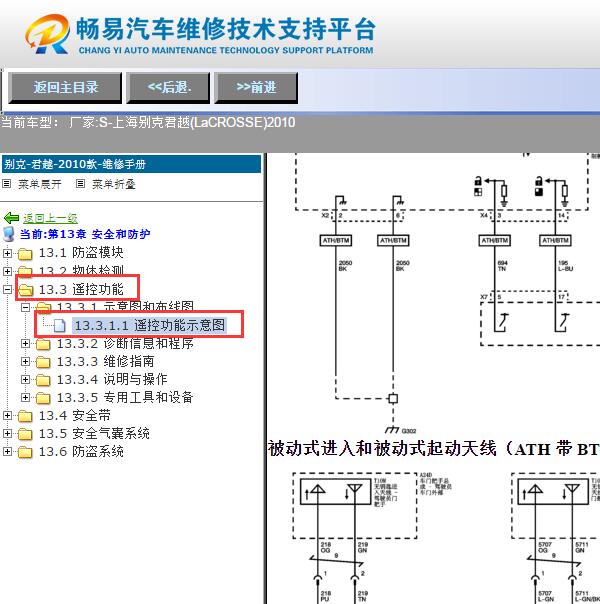Select 13.3 遥控功能 tree item
The image size is (600, 604).
click(x=81, y=289)
